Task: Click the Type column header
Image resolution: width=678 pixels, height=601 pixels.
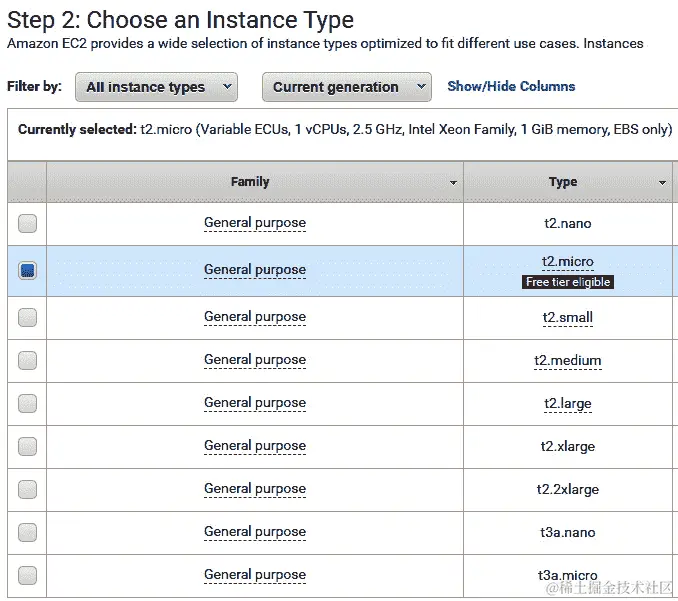Action: coord(563,182)
